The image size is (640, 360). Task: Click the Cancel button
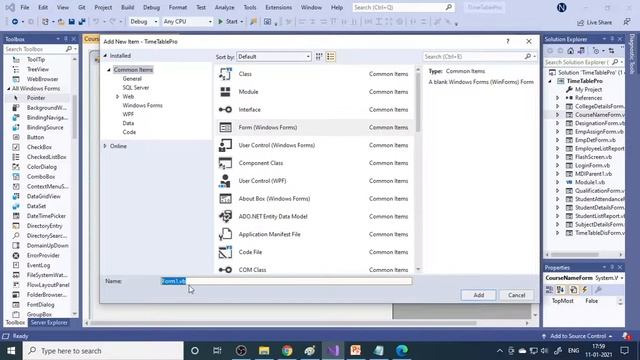516,295
